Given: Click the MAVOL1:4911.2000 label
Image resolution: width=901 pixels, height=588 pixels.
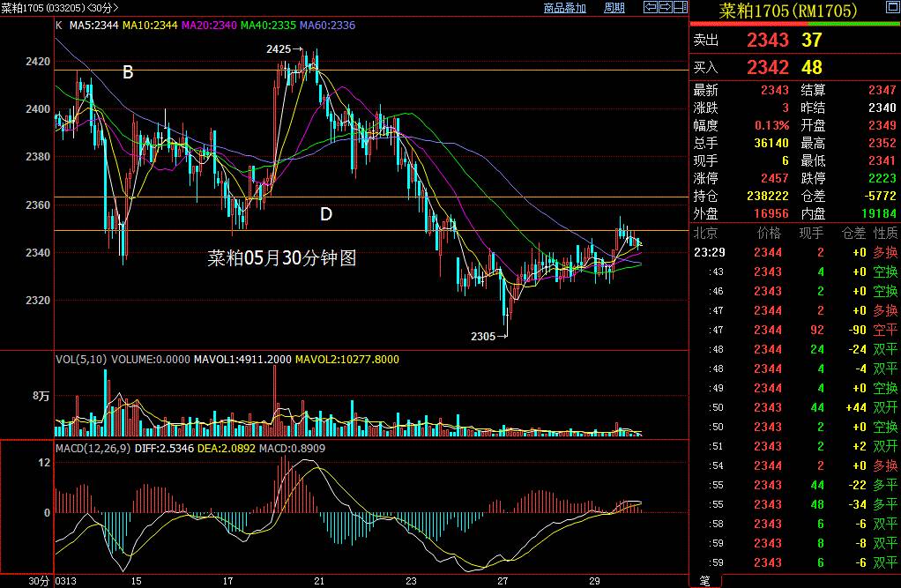Looking at the screenshot, I should (x=242, y=360).
